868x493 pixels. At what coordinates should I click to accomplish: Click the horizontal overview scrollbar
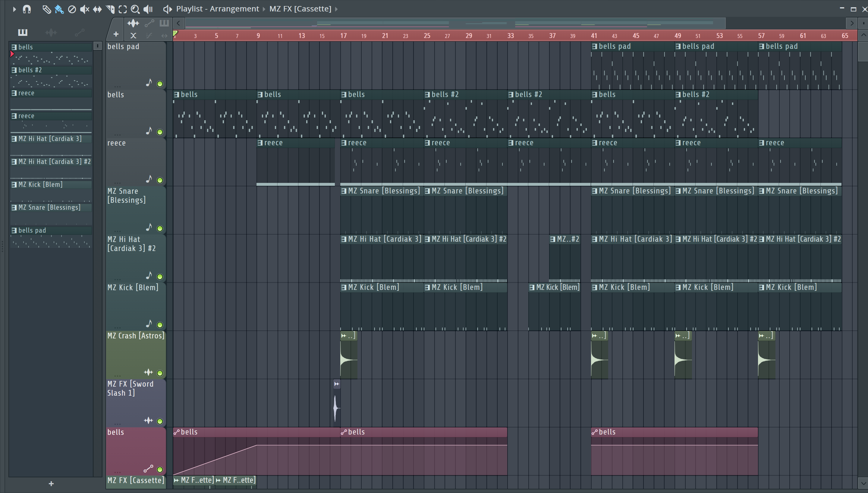click(455, 24)
